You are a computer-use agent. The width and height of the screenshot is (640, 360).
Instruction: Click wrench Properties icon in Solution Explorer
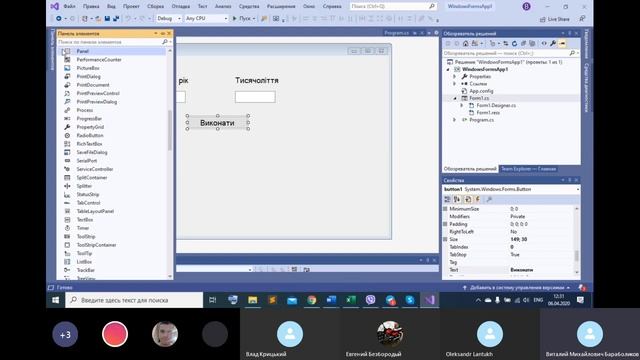point(553,43)
